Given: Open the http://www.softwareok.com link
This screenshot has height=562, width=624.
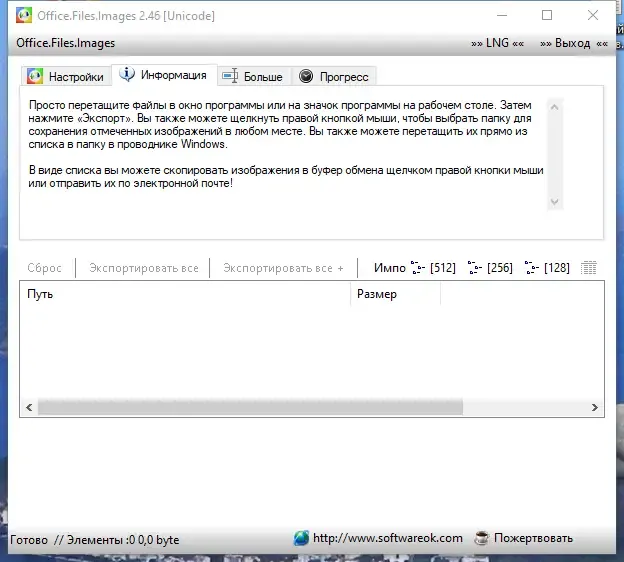Looking at the screenshot, I should [x=388, y=538].
